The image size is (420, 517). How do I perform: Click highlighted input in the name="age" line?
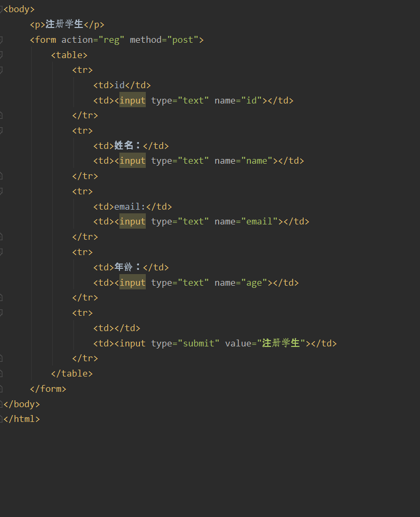(132, 282)
